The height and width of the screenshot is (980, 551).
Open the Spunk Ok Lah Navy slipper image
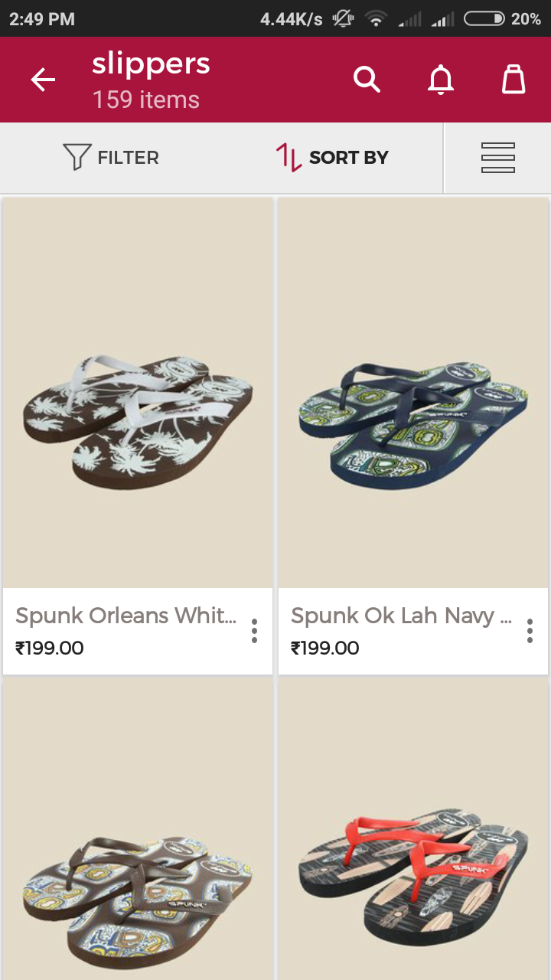tap(413, 393)
